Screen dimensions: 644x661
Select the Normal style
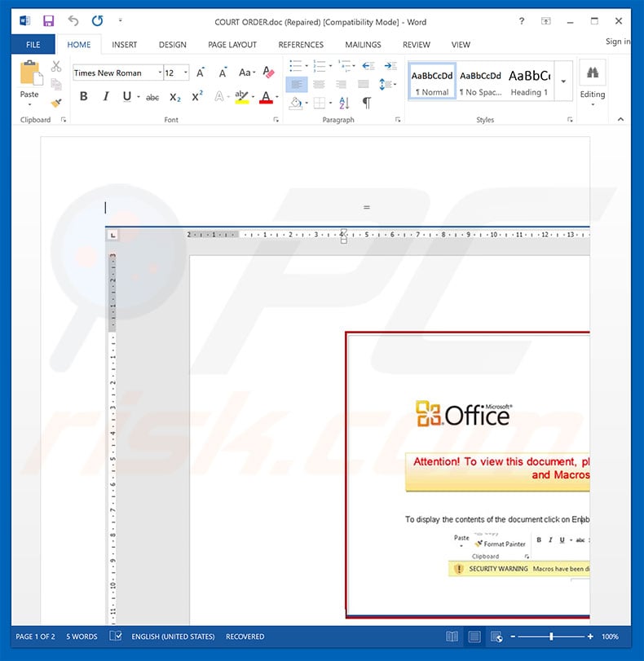click(x=432, y=82)
